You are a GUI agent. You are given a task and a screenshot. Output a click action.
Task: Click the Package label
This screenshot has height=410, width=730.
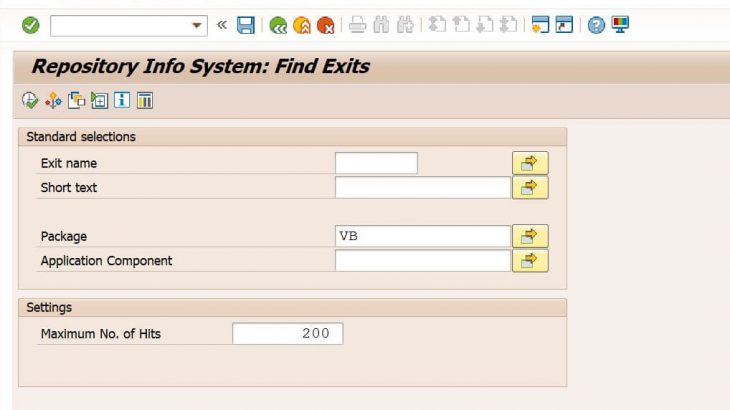(64, 236)
